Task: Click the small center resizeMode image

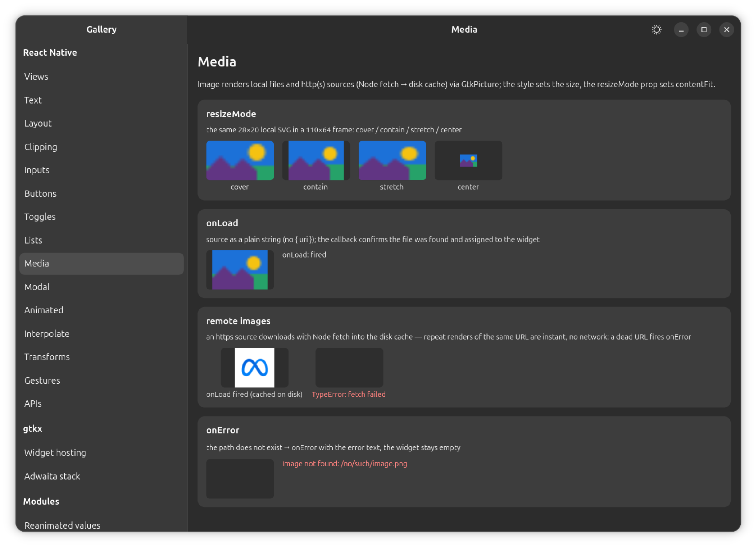Action: click(x=468, y=160)
